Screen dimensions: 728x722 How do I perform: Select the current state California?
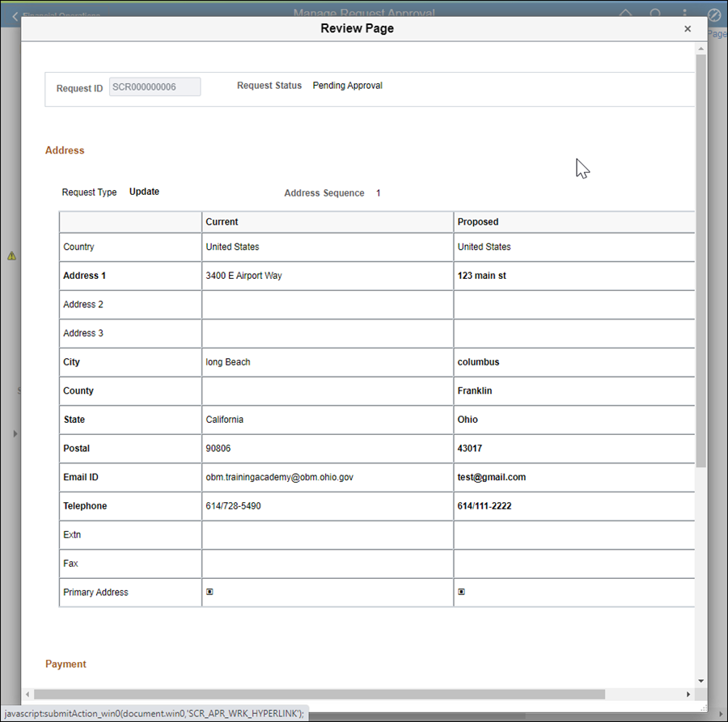click(x=224, y=420)
